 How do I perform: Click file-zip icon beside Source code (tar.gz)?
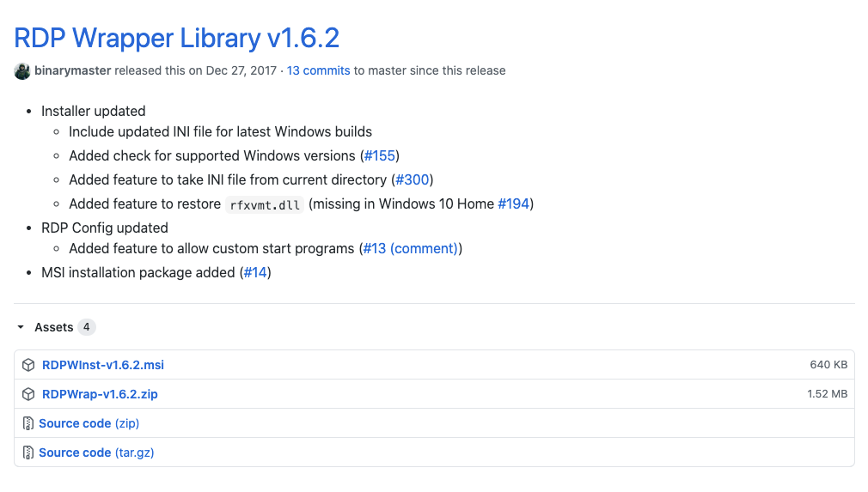point(28,453)
